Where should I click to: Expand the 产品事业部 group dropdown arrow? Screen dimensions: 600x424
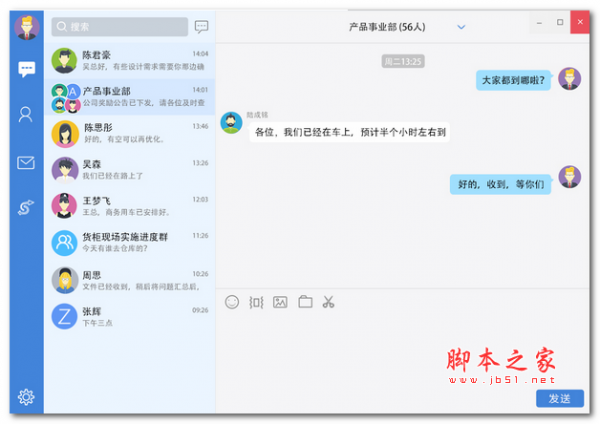tap(461, 27)
